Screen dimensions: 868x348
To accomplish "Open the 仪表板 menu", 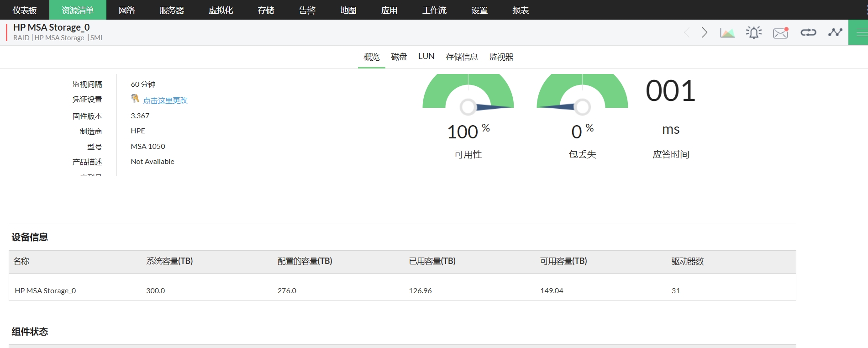I will 25,10.
